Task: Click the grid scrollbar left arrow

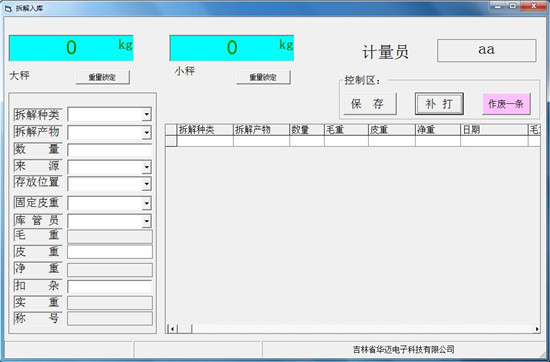Action: pos(172,329)
